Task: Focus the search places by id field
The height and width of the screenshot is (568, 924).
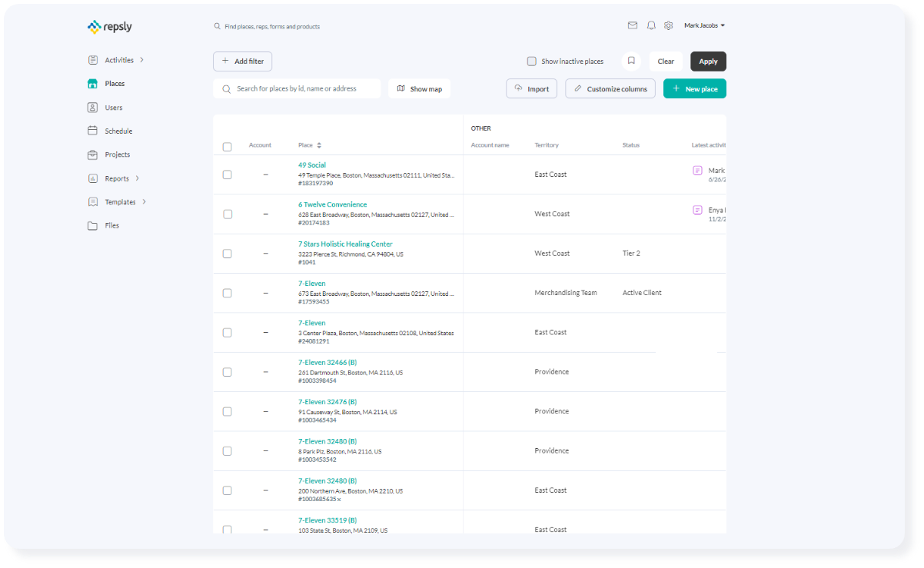Action: 304,89
